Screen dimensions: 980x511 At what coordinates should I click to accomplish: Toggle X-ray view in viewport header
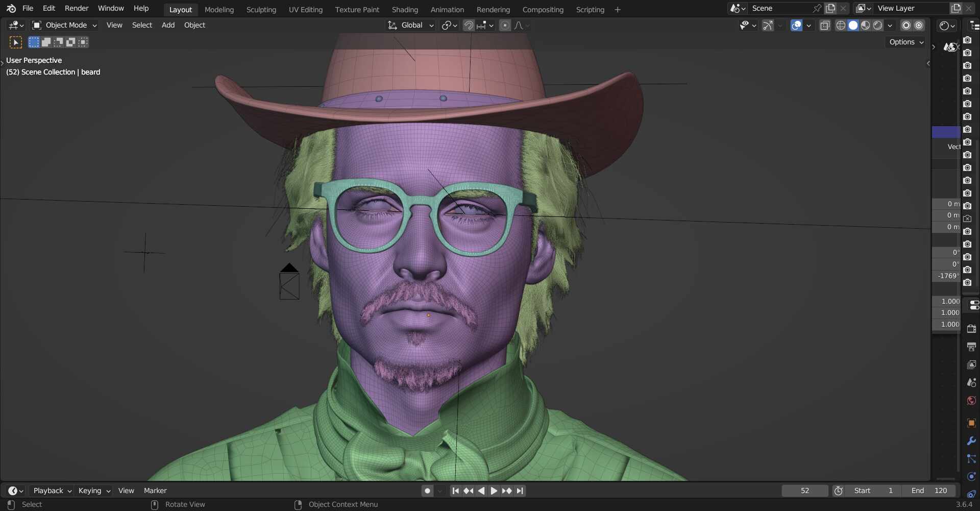[x=825, y=26]
